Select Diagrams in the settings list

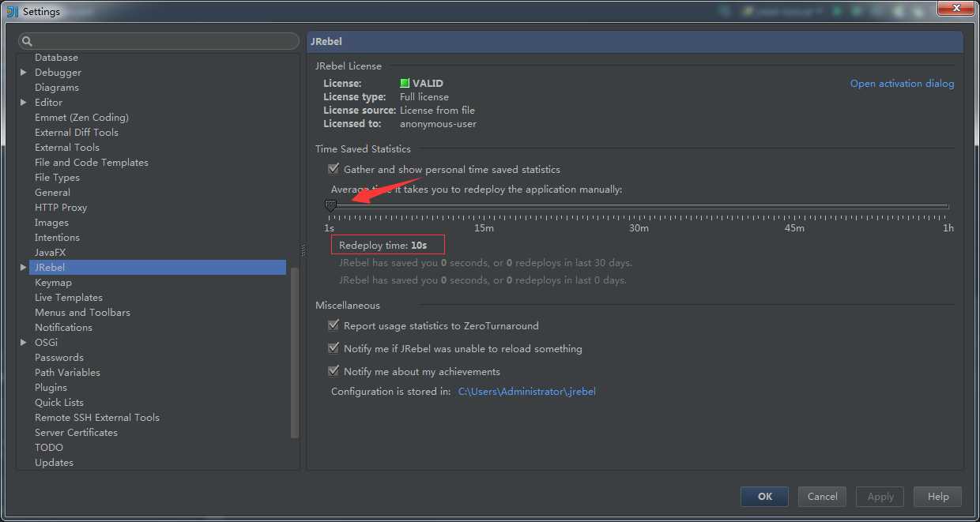57,87
